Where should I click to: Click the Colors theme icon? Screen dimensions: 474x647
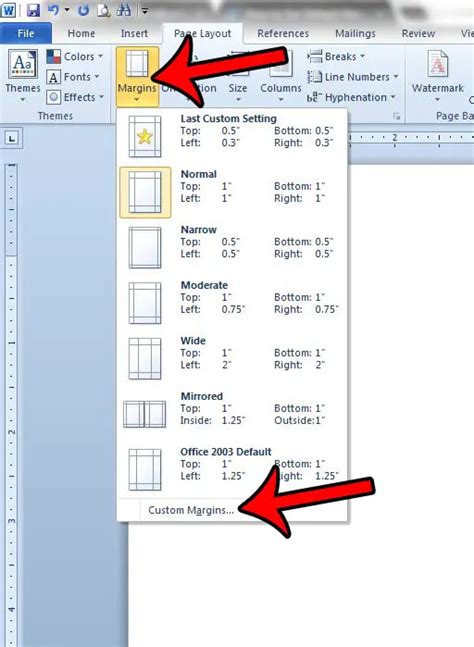(54, 57)
